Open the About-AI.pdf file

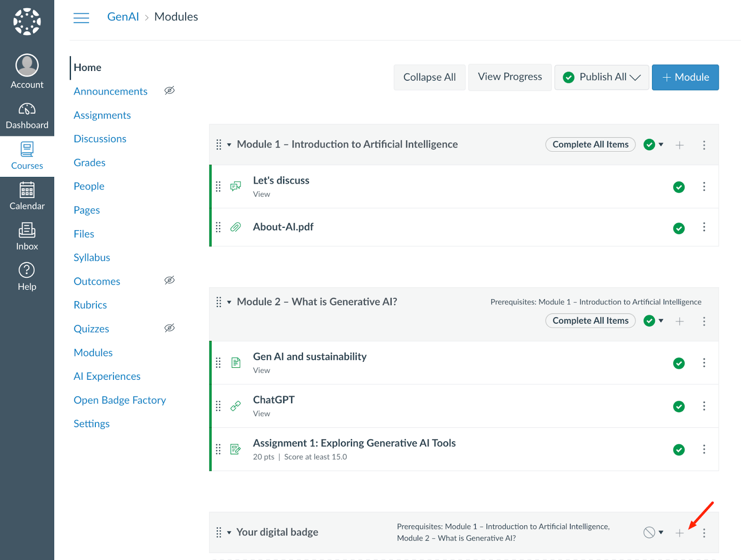(283, 227)
